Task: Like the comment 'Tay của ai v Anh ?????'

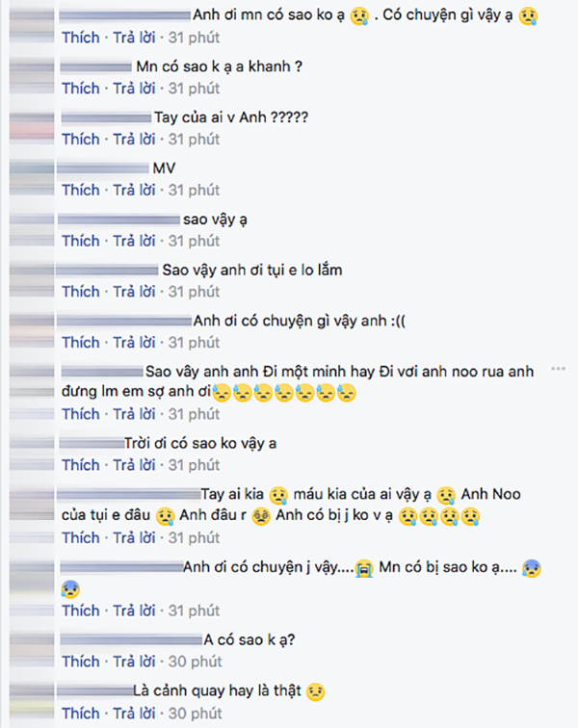Action: click(81, 139)
